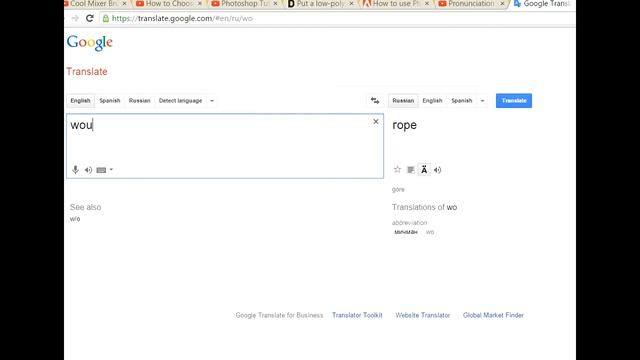Click the green secure lock icon

pos(106,18)
